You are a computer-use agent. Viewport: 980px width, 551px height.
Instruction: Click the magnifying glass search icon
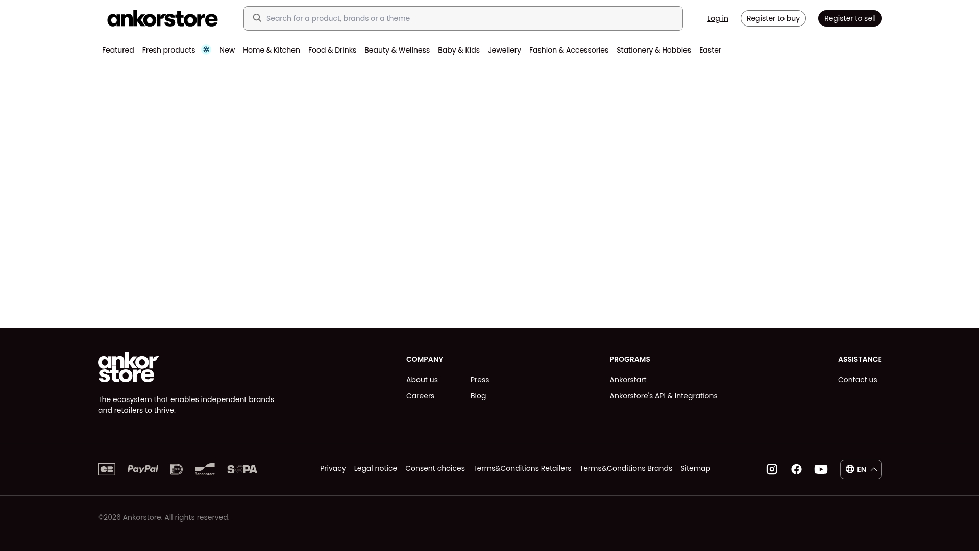tap(257, 18)
